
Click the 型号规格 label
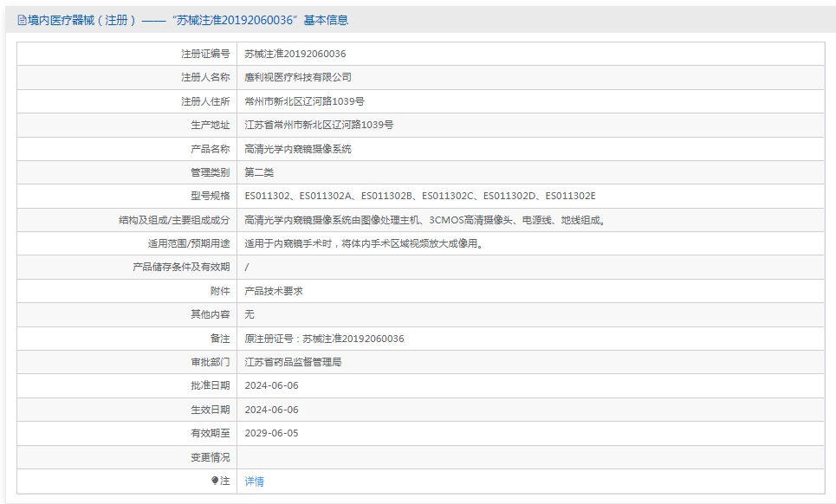tap(210, 196)
